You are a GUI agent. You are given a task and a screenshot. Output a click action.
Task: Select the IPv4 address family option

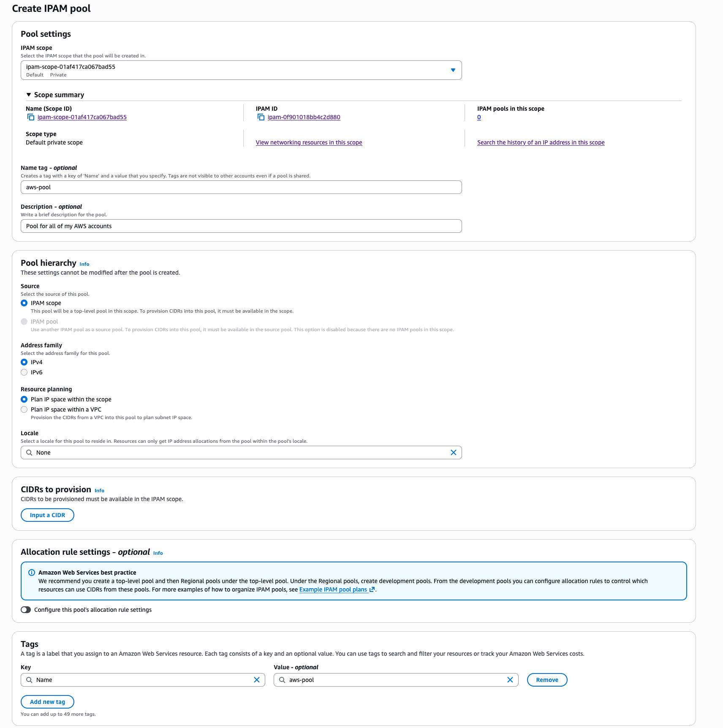tap(24, 362)
